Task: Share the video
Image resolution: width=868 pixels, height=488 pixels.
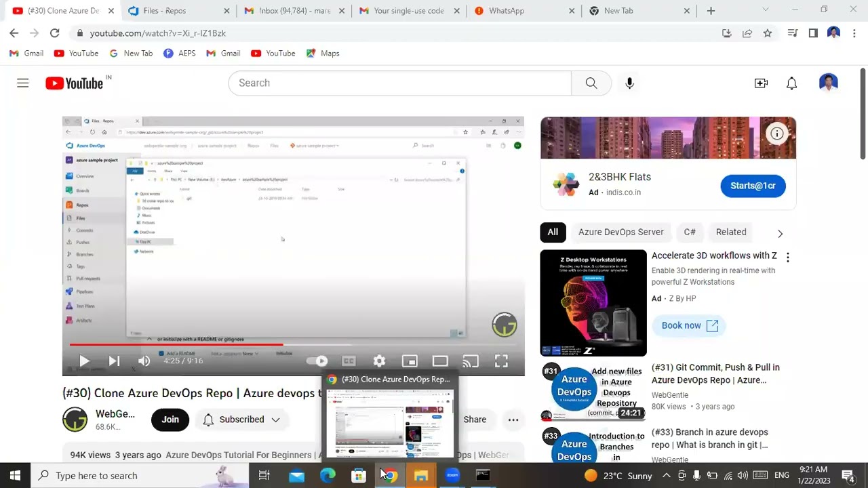Action: pos(475,420)
